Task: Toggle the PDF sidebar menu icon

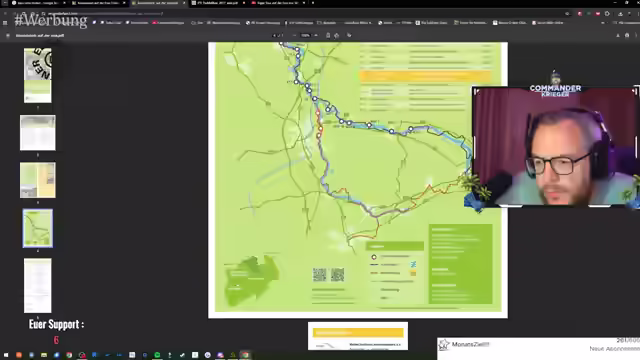Action: coord(8,36)
